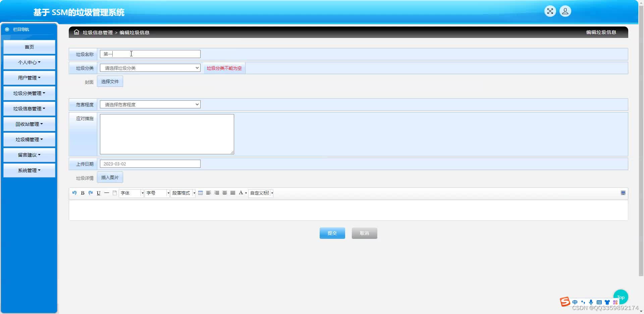Click the redo icon in editor toolbar
This screenshot has height=314, width=644.
tap(91, 193)
